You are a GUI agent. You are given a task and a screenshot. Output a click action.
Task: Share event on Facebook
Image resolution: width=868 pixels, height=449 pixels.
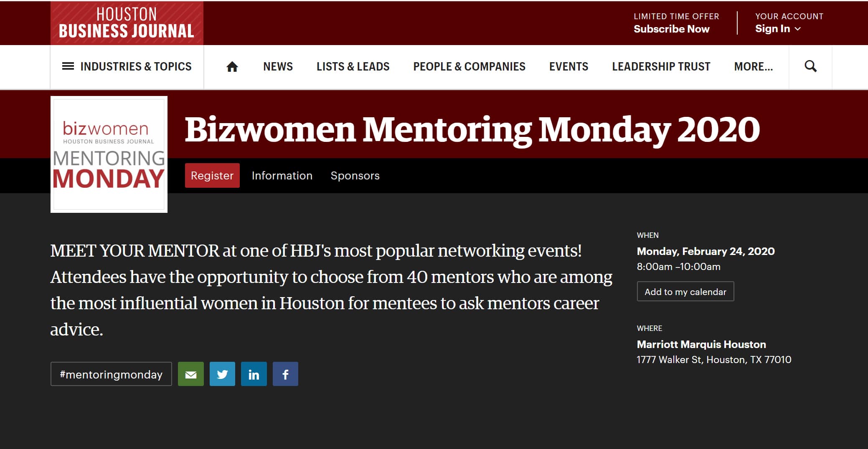[x=285, y=374]
